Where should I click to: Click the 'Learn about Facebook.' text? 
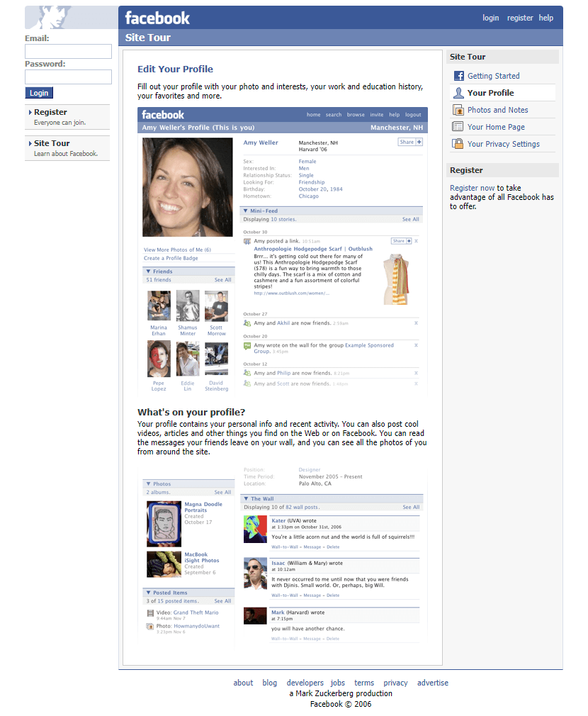click(x=66, y=153)
